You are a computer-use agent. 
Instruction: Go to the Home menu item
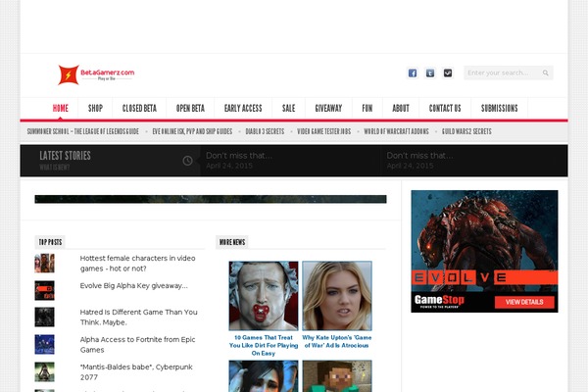pyautogui.click(x=61, y=109)
